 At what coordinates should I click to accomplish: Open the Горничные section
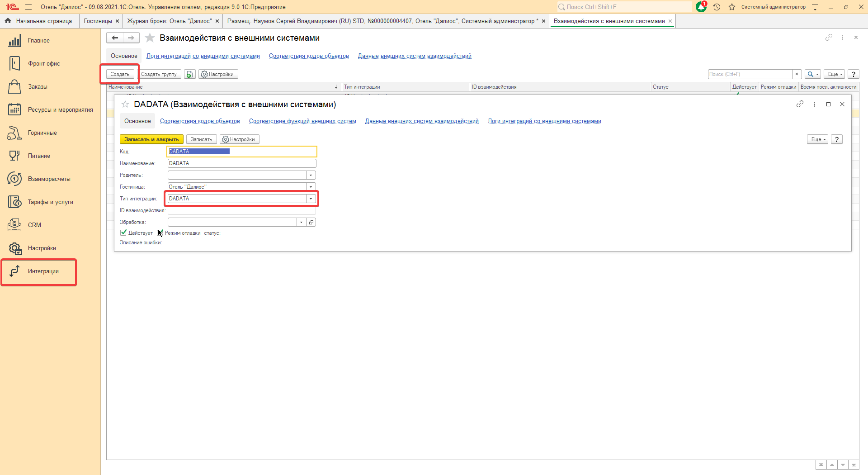(42, 133)
